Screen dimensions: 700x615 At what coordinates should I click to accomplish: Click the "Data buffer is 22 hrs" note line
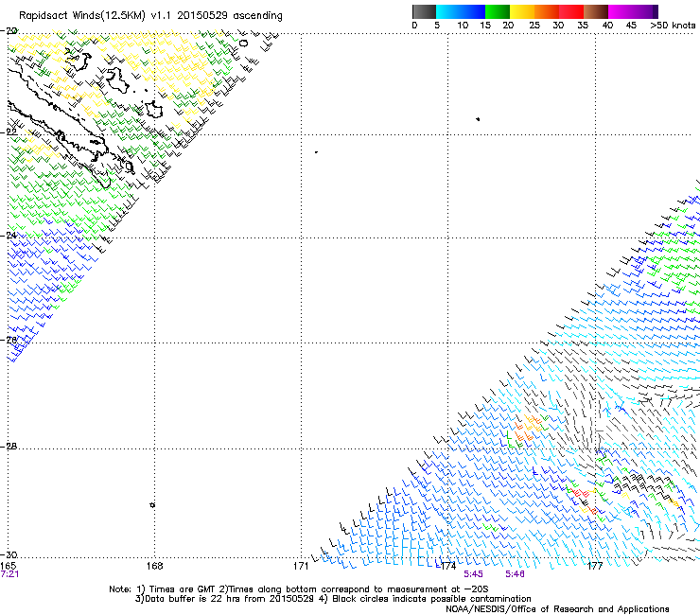click(x=334, y=599)
